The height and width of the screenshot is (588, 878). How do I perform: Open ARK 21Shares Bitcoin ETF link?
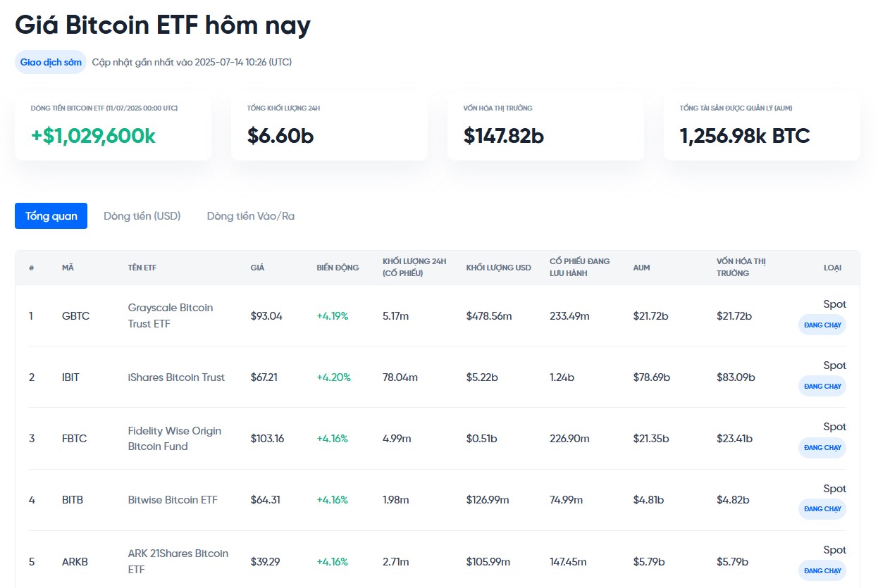[178, 561]
